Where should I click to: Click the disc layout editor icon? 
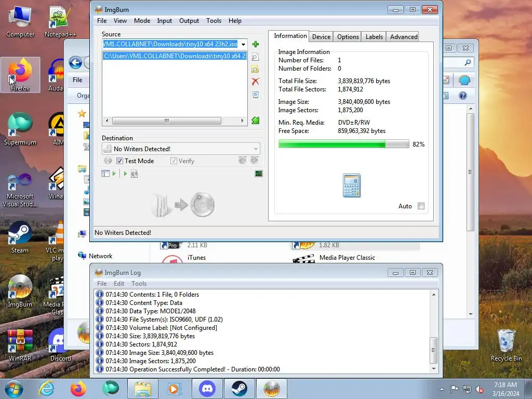click(105, 174)
